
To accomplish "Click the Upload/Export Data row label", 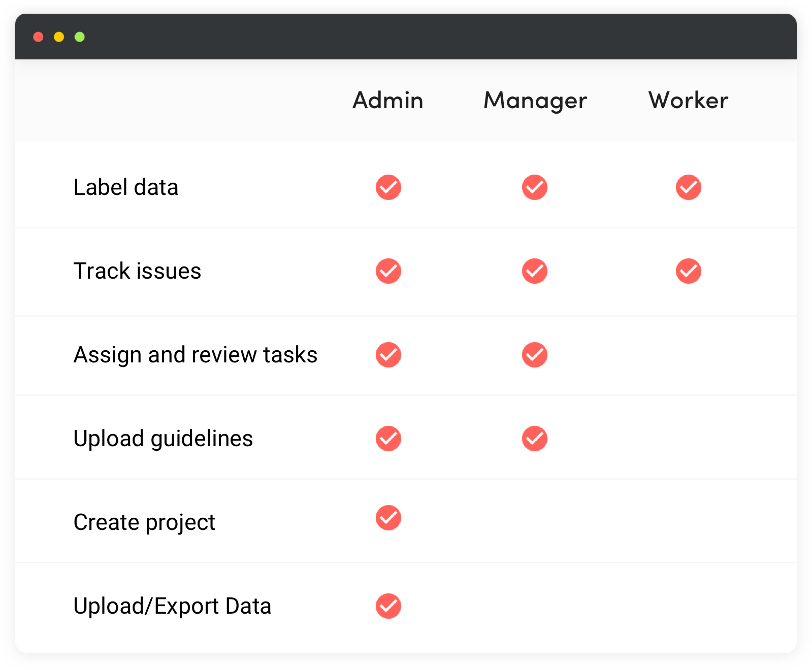I will point(172,606).
